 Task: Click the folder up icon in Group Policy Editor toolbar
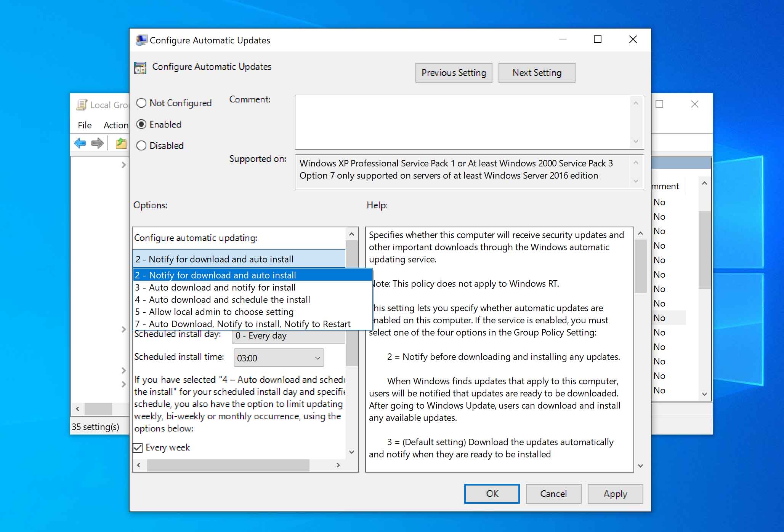point(121,143)
